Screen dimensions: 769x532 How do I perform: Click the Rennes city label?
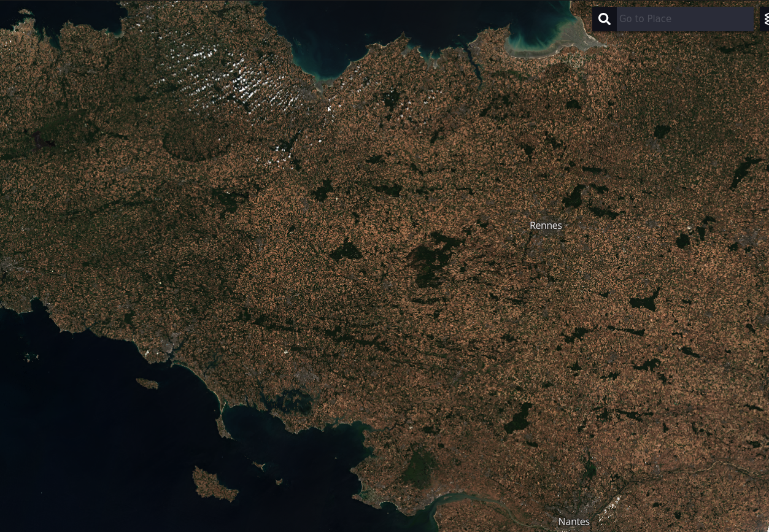[546, 225]
